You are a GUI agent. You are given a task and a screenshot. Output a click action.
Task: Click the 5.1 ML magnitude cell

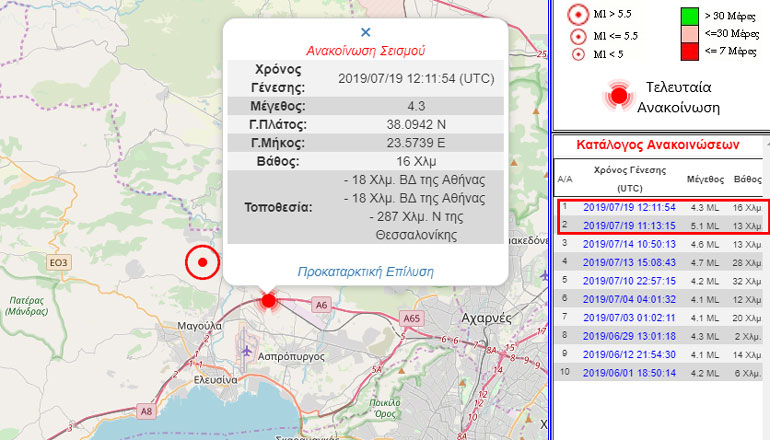pyautogui.click(x=705, y=226)
